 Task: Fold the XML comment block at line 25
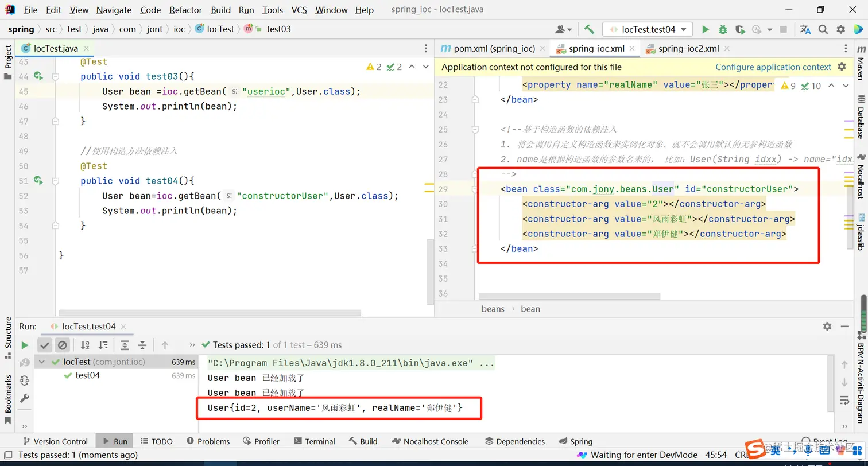[475, 130]
